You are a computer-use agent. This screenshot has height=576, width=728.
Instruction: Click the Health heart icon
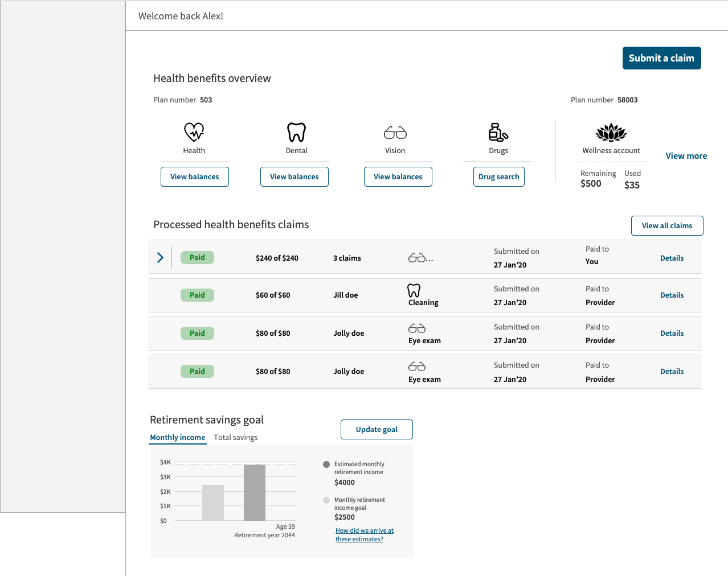point(194,132)
